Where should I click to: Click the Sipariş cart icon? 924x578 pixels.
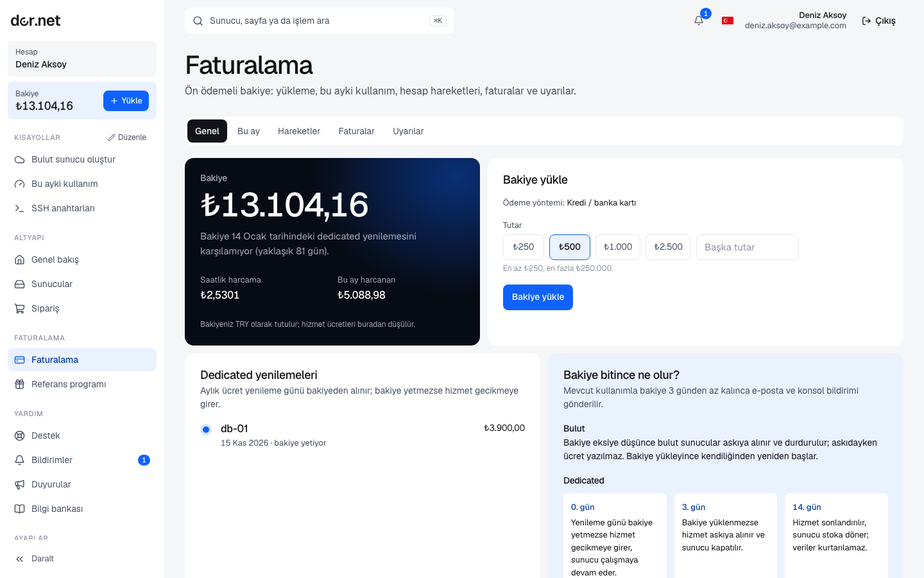tap(20, 308)
